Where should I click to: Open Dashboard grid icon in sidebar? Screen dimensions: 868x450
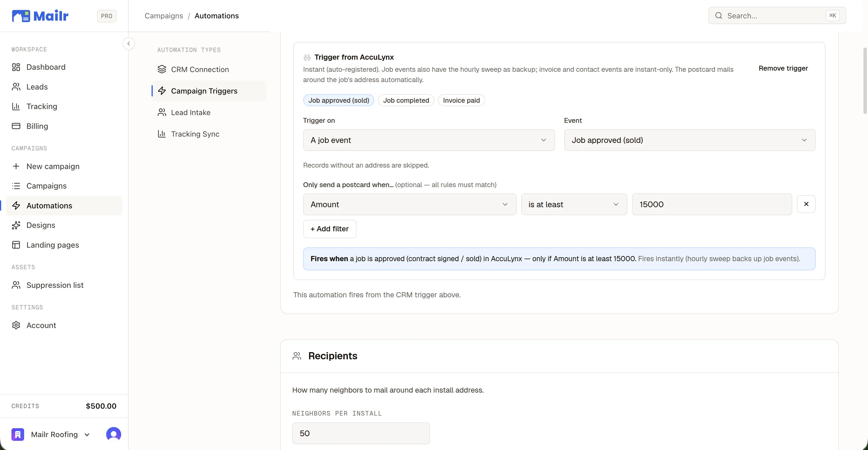click(x=16, y=67)
